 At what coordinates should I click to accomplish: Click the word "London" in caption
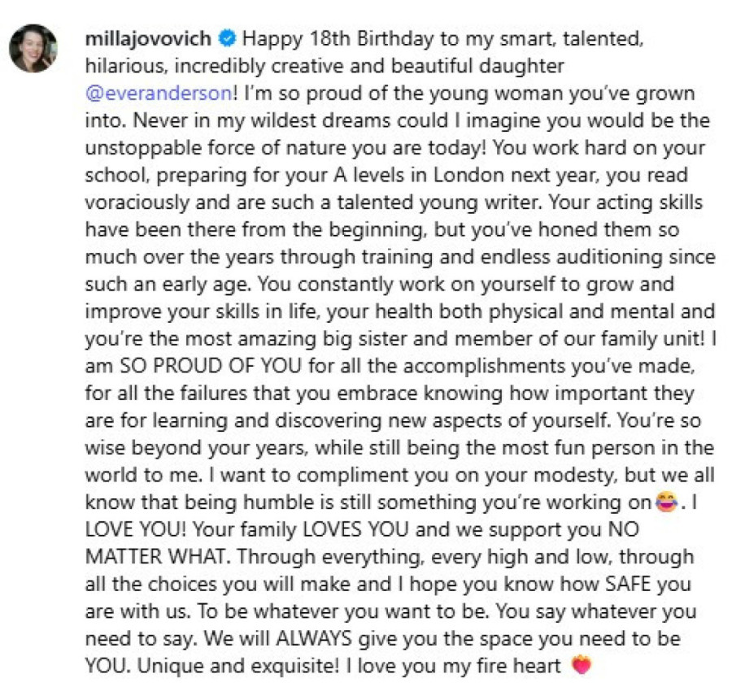coord(468,175)
